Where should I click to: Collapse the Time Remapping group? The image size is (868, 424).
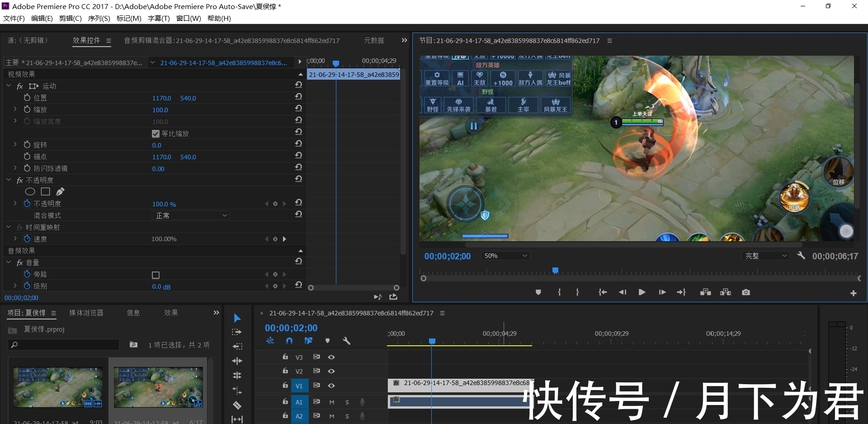click(x=9, y=227)
